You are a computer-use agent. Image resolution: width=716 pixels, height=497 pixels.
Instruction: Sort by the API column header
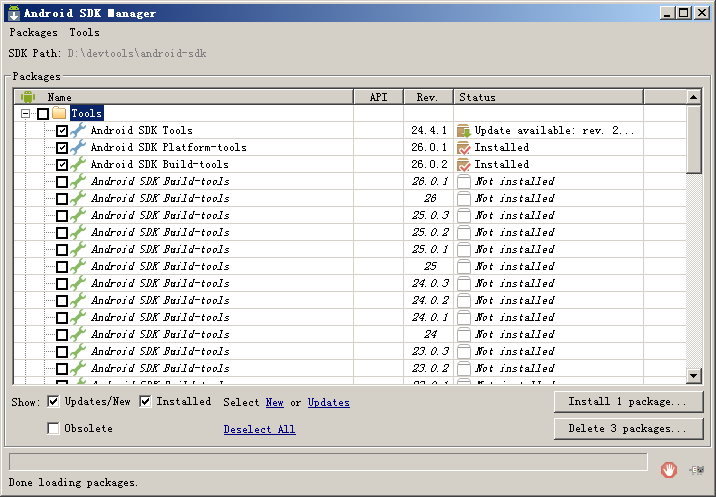tap(379, 97)
